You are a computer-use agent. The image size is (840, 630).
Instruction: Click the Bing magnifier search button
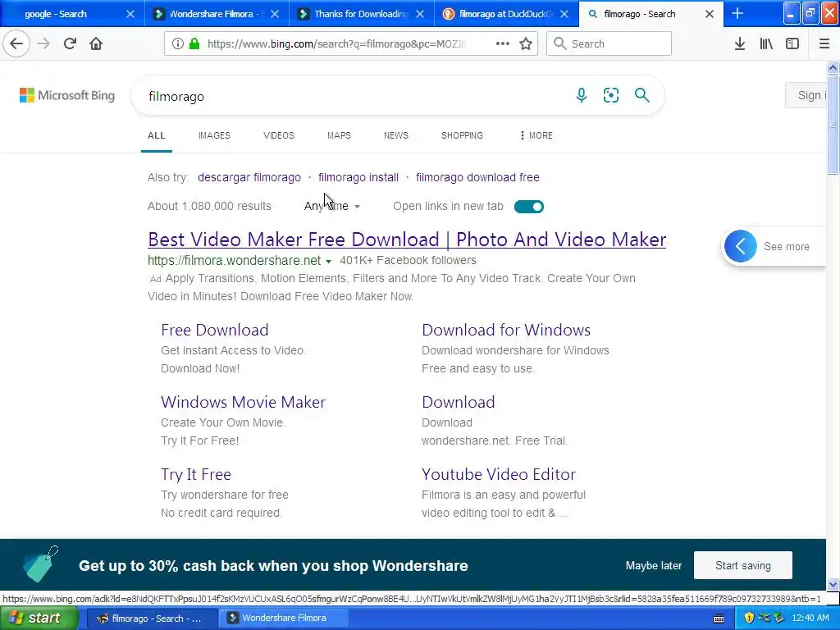coord(641,95)
